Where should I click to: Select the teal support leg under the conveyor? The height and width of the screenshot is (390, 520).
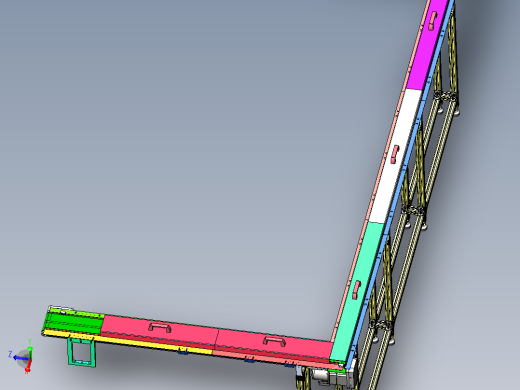tap(81, 351)
